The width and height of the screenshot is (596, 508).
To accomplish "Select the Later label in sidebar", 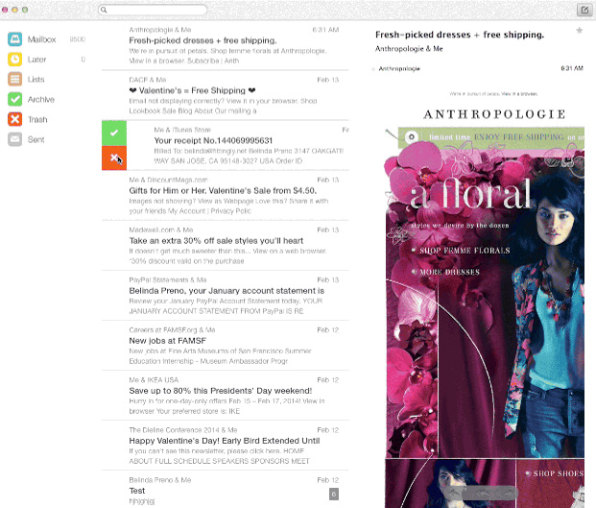I will click(37, 60).
